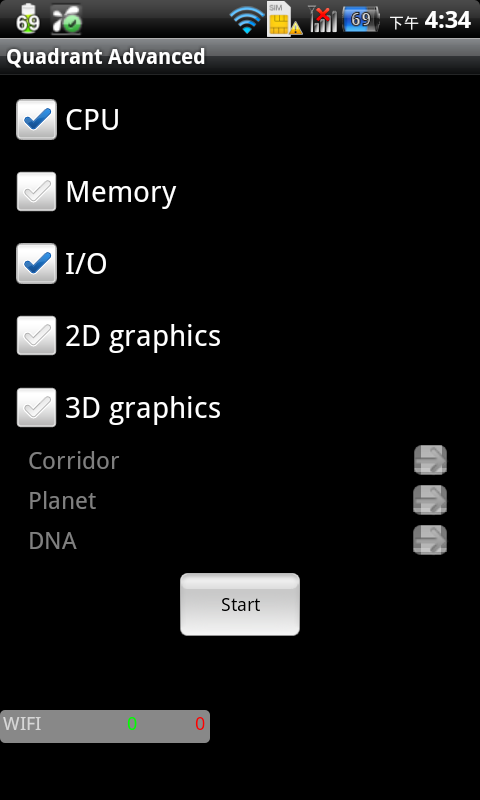Tap the Wi-Fi signal status icon
The image size is (480, 800).
(246, 20)
